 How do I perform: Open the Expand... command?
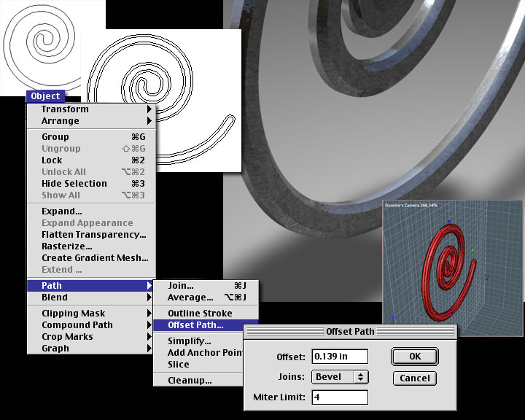click(62, 211)
